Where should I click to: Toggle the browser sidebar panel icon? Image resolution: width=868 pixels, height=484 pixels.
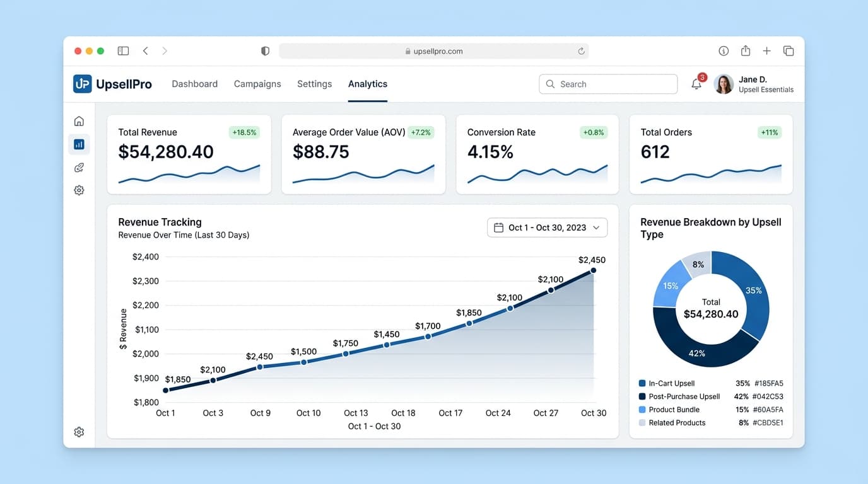[123, 51]
